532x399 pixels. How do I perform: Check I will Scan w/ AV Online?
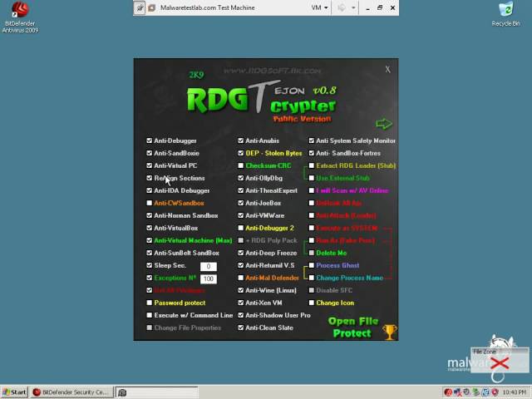(312, 190)
